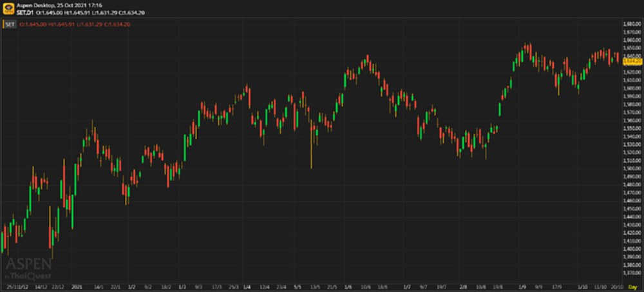
Task: Click the 1,600.00 price axis label
Action: tap(632, 88)
